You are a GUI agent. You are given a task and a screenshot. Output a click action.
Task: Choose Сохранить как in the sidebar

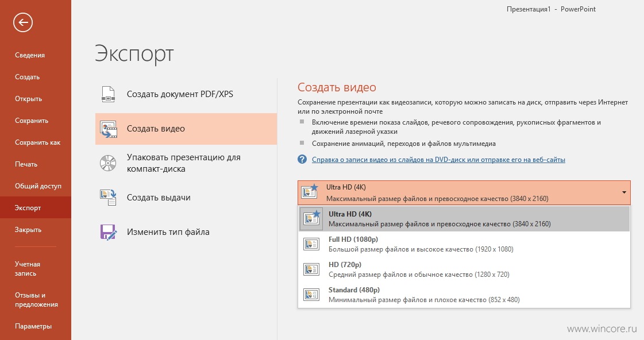coord(37,142)
